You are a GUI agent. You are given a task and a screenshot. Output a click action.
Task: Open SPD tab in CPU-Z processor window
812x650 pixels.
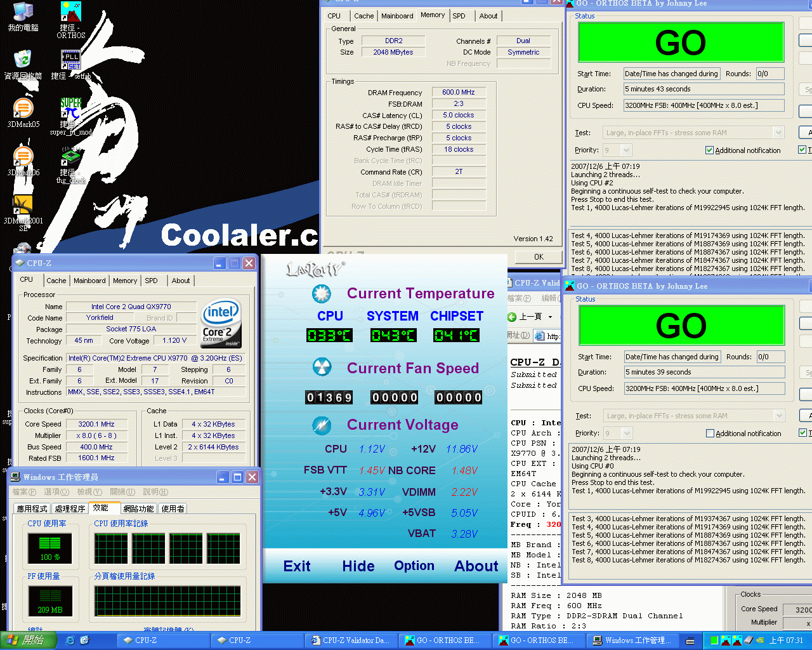151,281
